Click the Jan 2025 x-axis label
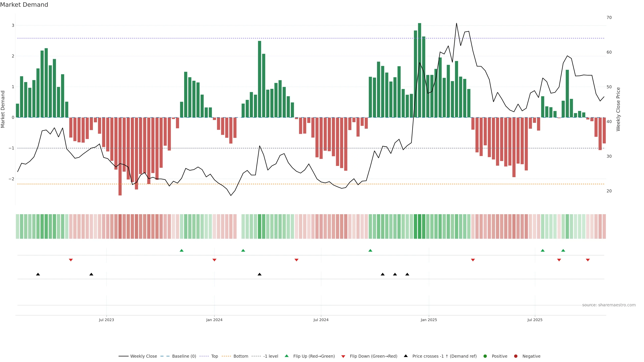Screen dimensions: 644x362 [429, 320]
